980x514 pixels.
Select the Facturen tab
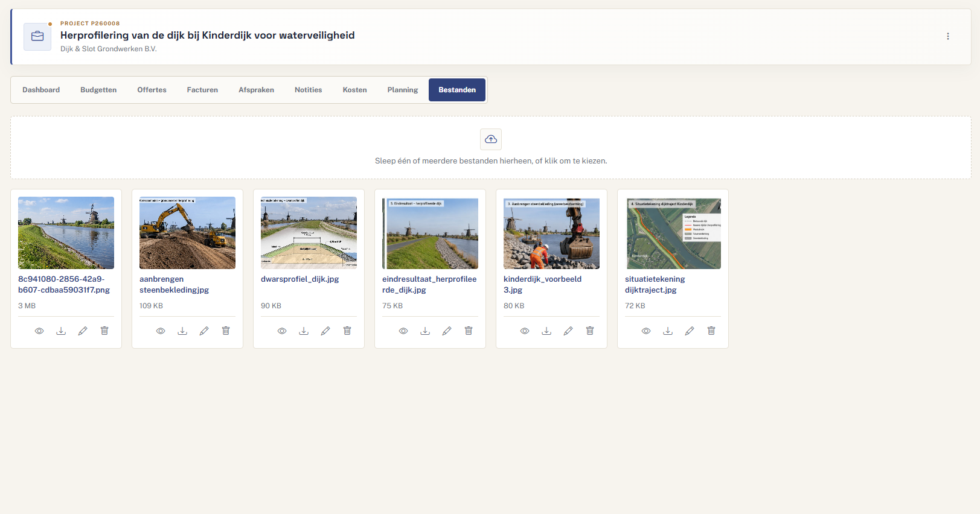[x=202, y=90]
